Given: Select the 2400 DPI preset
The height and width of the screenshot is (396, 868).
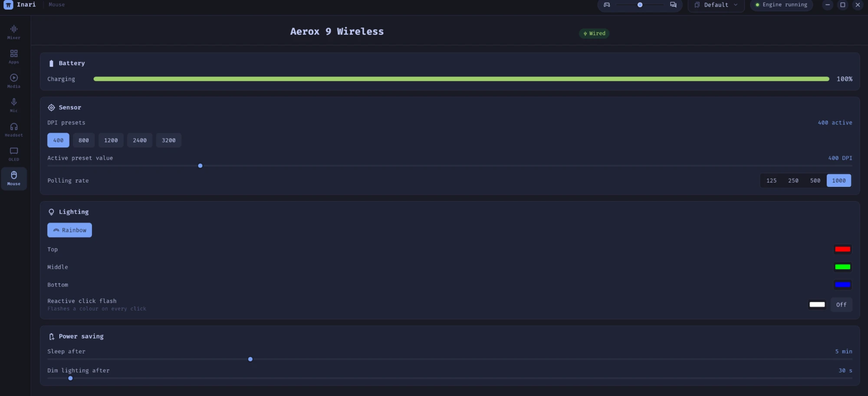Looking at the screenshot, I should [140, 140].
